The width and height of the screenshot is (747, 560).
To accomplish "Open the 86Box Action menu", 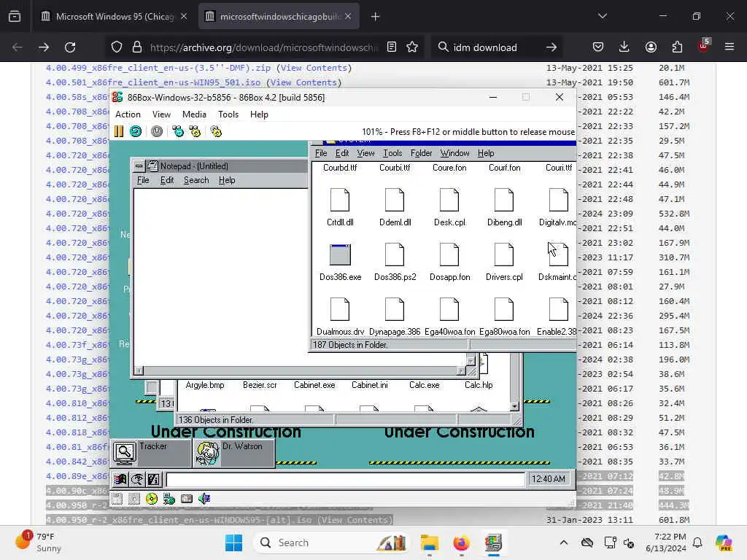I will (128, 114).
